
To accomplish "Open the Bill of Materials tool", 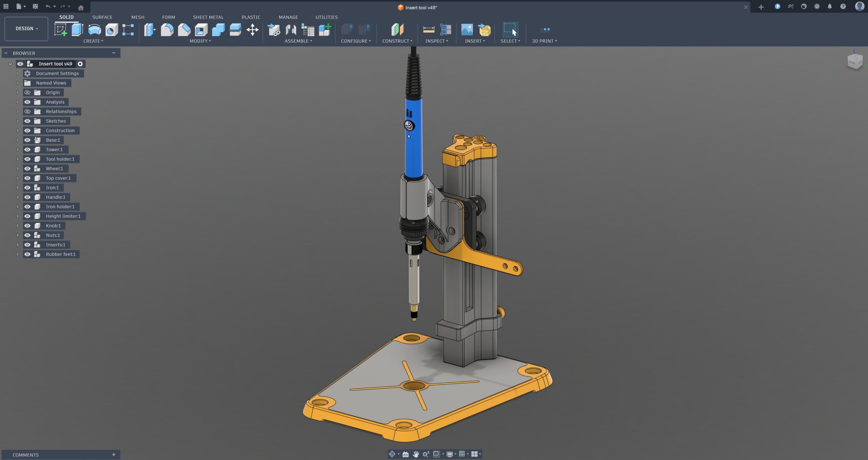I will coord(308,30).
